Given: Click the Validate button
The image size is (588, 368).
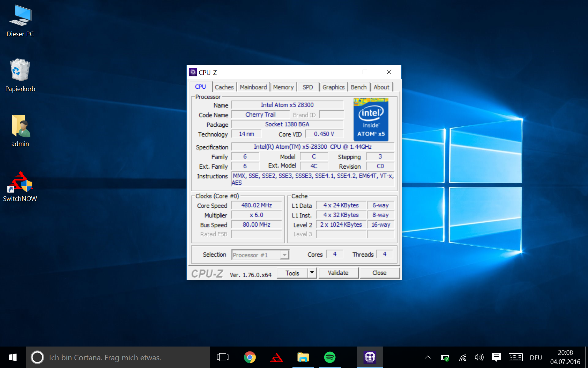Looking at the screenshot, I should (x=338, y=273).
